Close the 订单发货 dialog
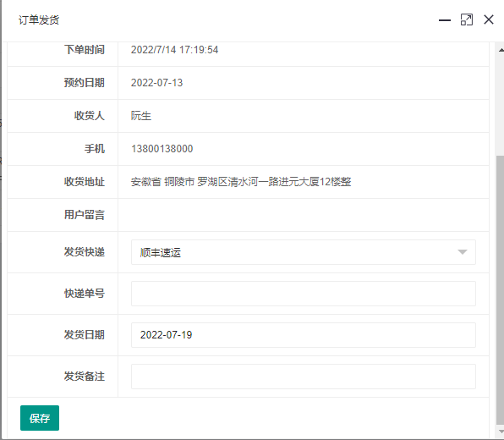 click(x=489, y=19)
